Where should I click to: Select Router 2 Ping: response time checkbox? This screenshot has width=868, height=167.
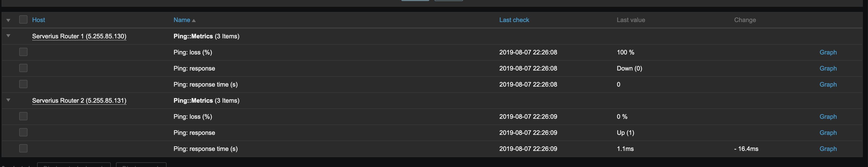tap(23, 149)
